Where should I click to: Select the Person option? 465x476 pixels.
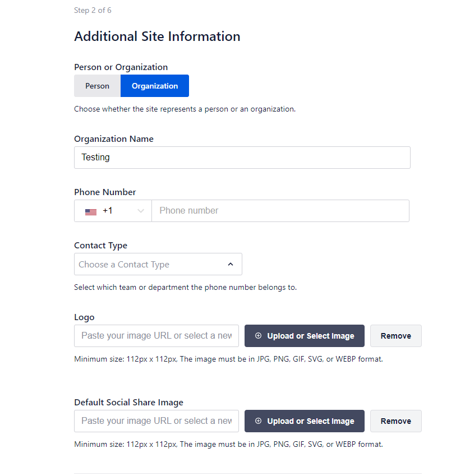pyautogui.click(x=97, y=86)
